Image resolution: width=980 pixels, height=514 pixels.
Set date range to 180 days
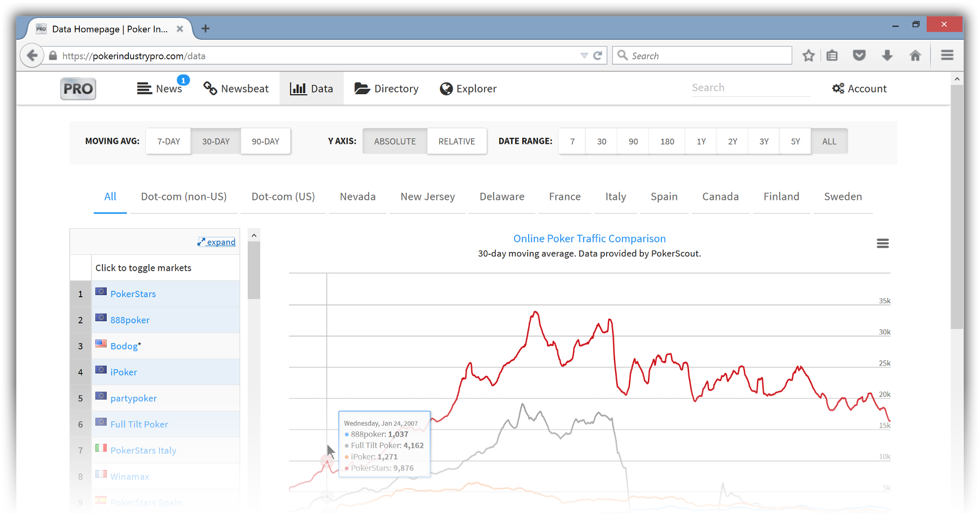point(667,141)
